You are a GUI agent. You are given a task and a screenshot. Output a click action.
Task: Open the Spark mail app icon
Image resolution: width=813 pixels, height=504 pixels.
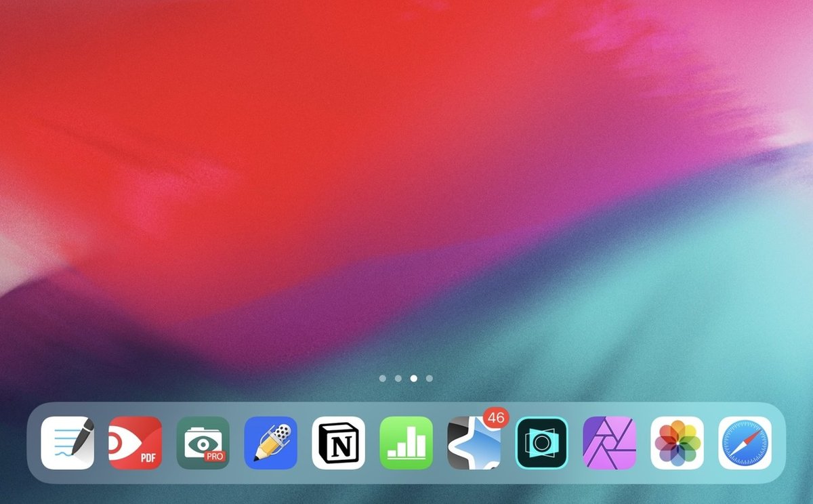474,443
